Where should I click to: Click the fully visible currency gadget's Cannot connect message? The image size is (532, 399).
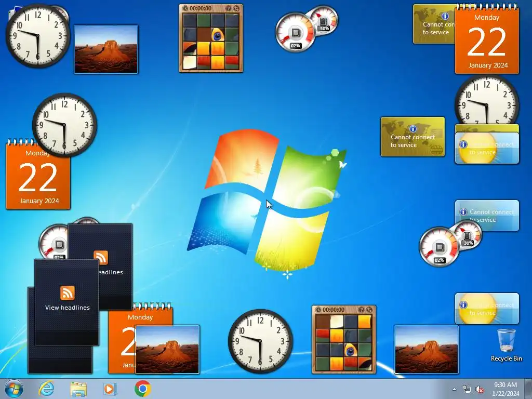click(413, 141)
